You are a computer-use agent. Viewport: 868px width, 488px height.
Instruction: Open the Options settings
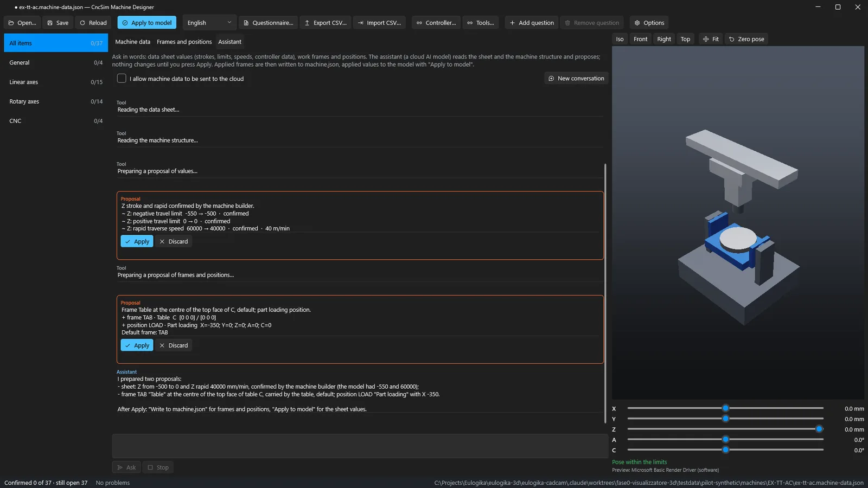click(x=649, y=23)
